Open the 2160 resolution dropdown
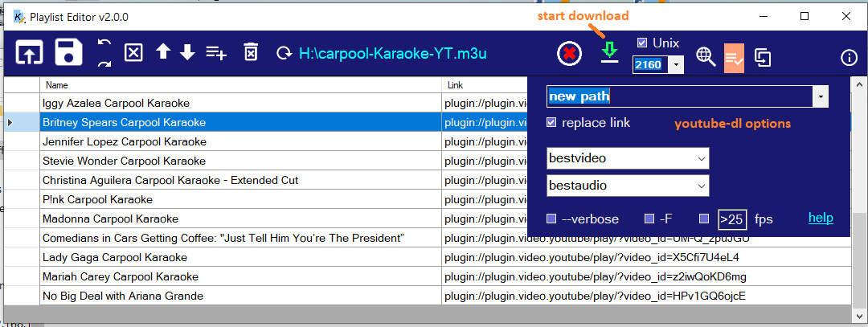 [x=677, y=64]
